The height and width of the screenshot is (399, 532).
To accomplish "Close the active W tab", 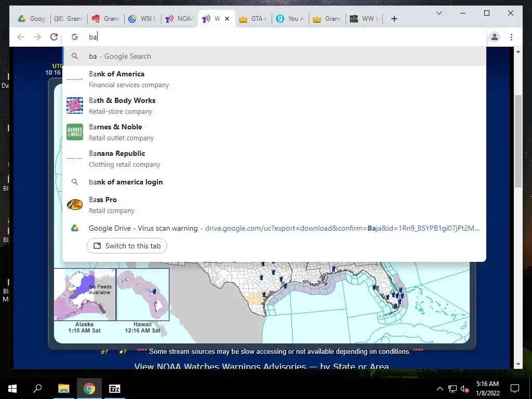I will click(227, 19).
